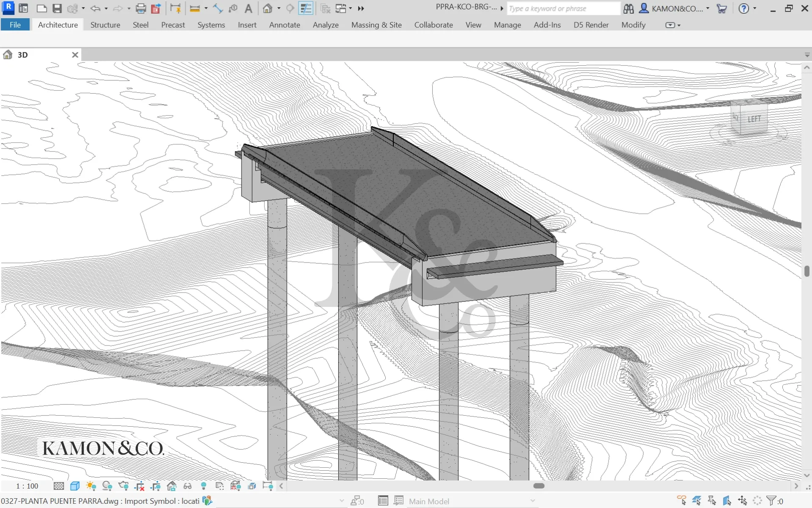The height and width of the screenshot is (508, 812).
Task: Click the Export PDF icon in quick access
Action: point(156,8)
